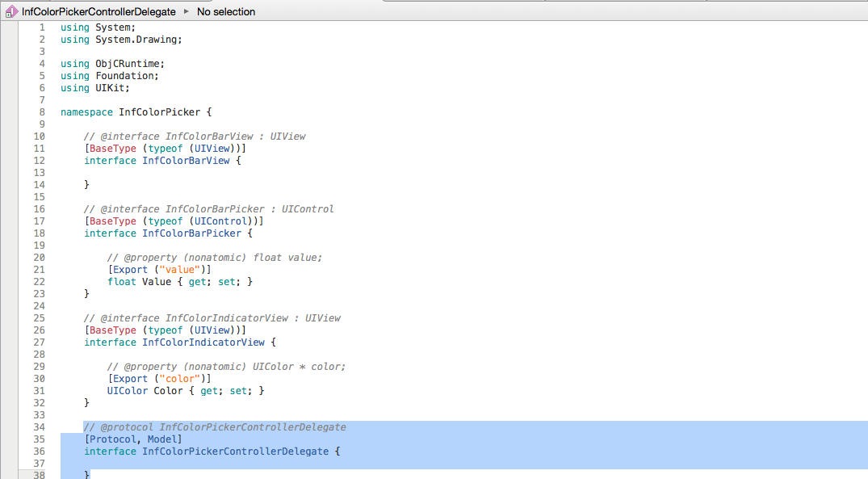Click 'float' keyword on line 22
Image resolution: width=868 pixels, height=479 pixels.
coord(122,282)
